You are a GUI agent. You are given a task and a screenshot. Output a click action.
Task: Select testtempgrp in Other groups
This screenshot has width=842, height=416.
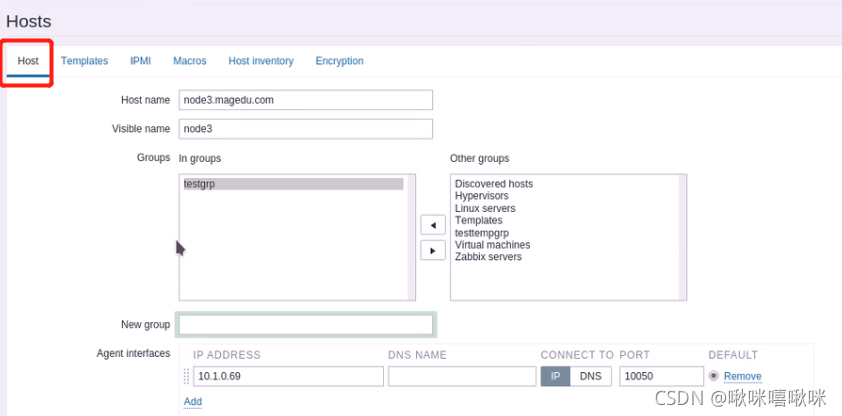click(x=482, y=232)
